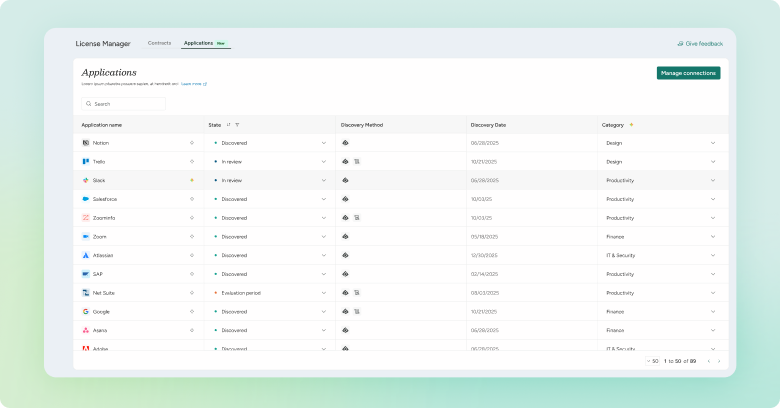
Task: Expand the Category dropdown for Notion
Action: [713, 143]
